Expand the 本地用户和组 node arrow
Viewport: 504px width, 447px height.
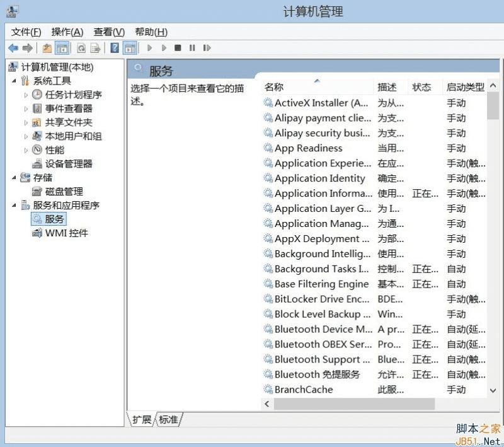(x=26, y=136)
